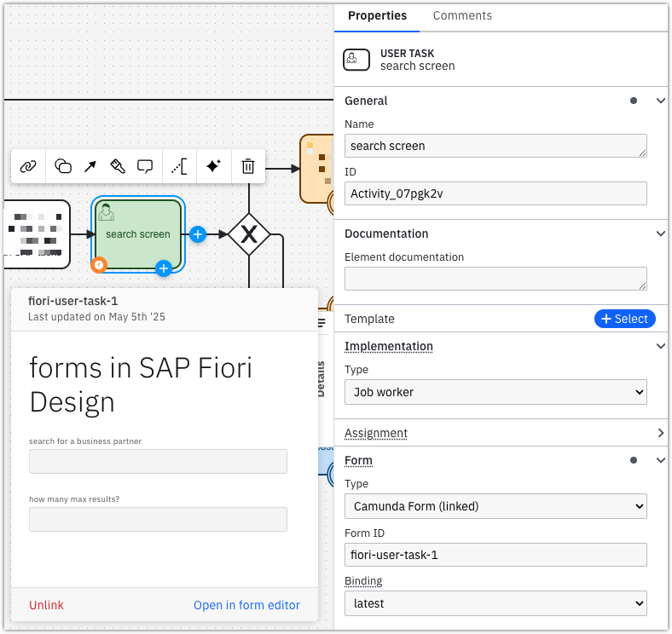This screenshot has height=634, width=672.
Task: Delete element with trash icon
Action: click(248, 166)
